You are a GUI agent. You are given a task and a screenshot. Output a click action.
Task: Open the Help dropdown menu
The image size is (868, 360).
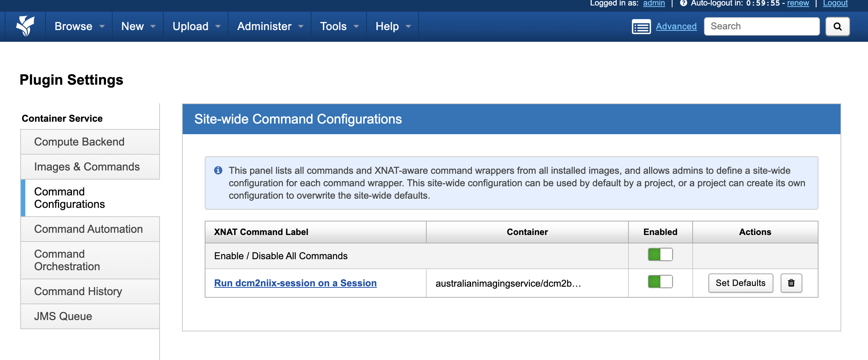[x=393, y=26]
